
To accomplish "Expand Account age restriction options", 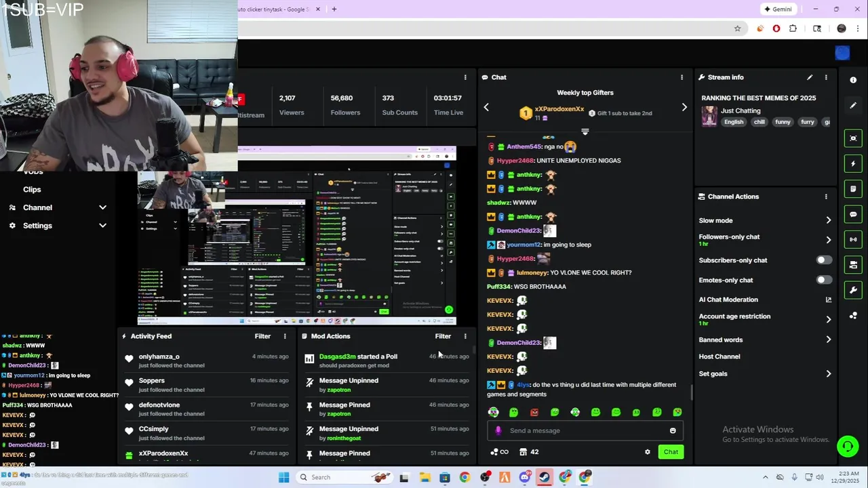I will tap(828, 319).
